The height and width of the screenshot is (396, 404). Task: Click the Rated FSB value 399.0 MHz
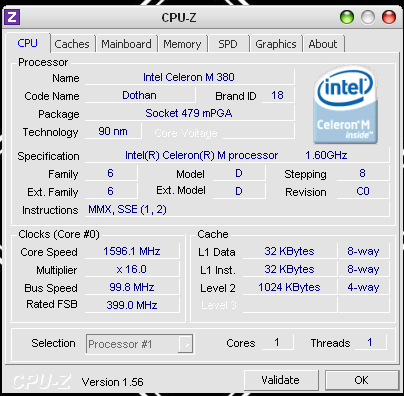132,305
